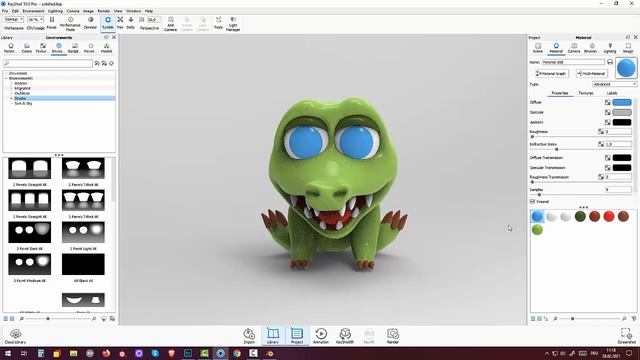
Task: Select the Outdoor environments folder
Action: (x=22, y=93)
